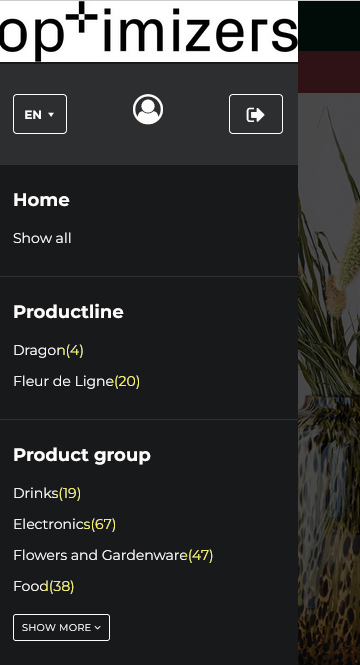
Task: Open the Product group heading
Action: 82,455
